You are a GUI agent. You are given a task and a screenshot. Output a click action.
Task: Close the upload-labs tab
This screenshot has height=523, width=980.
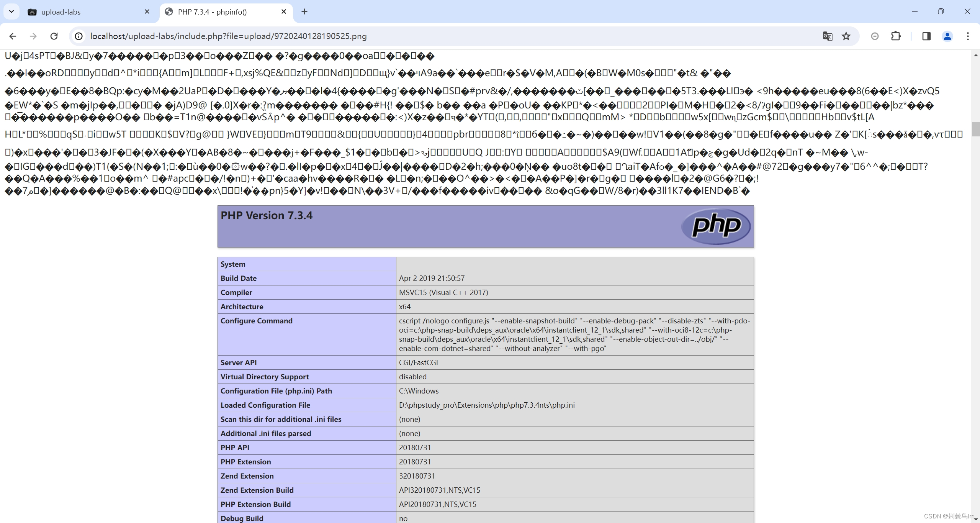click(147, 12)
